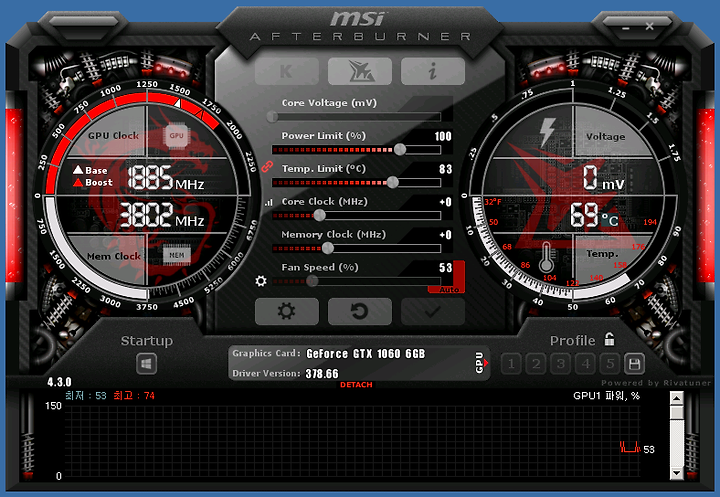The width and height of the screenshot is (720, 497).
Task: Click the Temp. Limit slider handle
Action: (393, 182)
